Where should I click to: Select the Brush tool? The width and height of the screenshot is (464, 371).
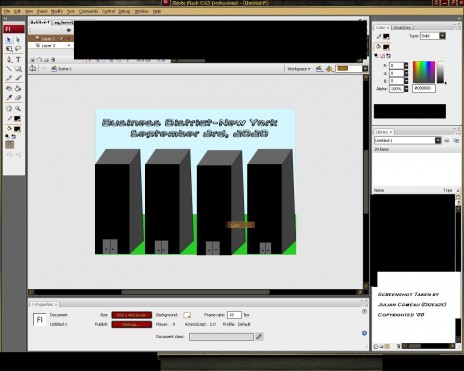(x=18, y=78)
